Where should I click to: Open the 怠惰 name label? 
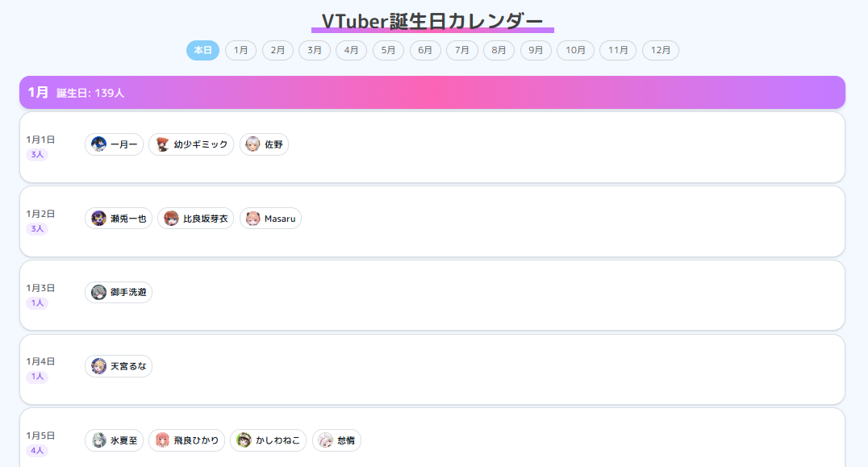(346, 440)
